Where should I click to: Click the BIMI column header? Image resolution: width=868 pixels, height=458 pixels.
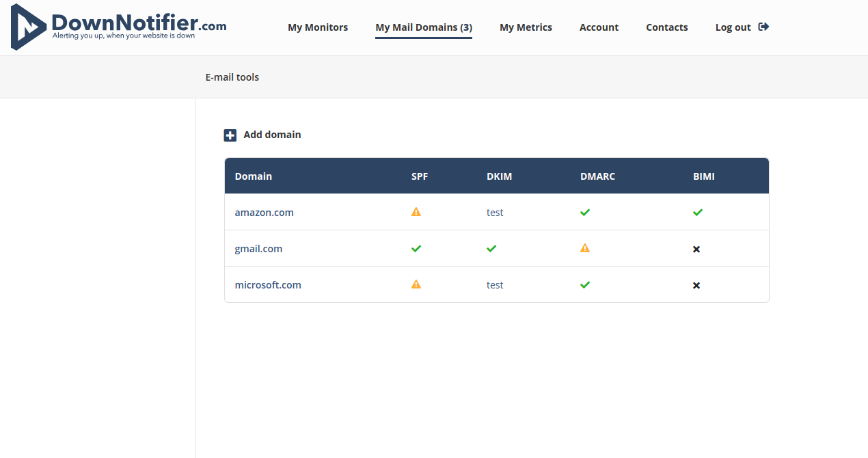[704, 176]
